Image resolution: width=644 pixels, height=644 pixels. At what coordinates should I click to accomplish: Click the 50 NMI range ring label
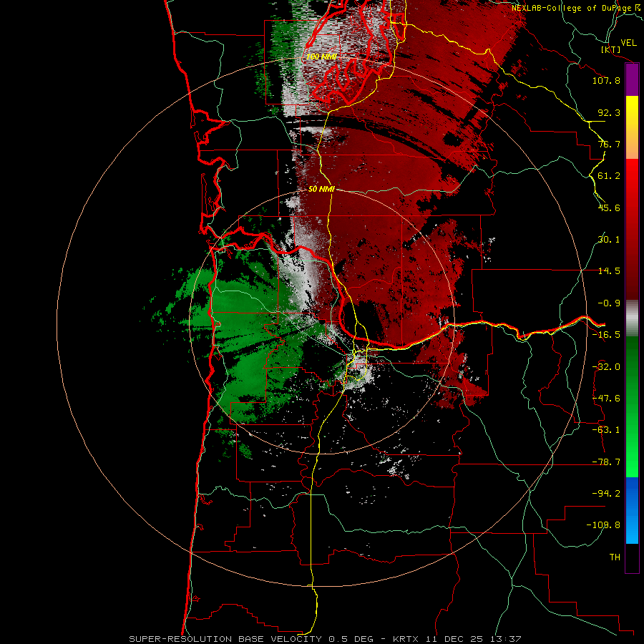point(321,189)
